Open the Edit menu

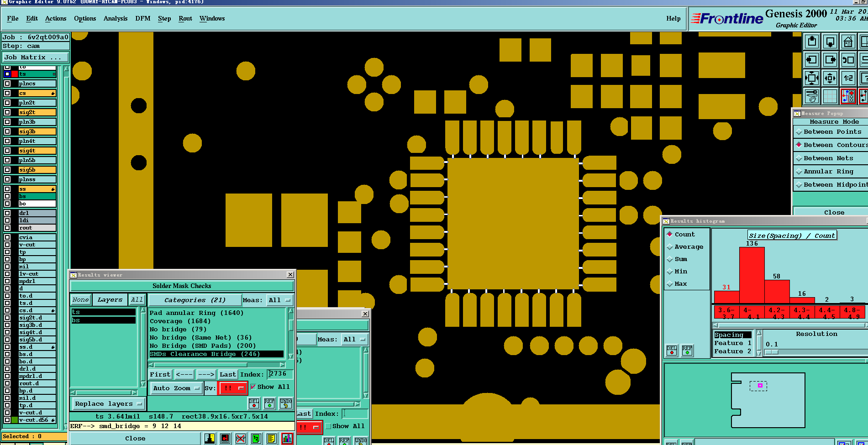(x=32, y=19)
